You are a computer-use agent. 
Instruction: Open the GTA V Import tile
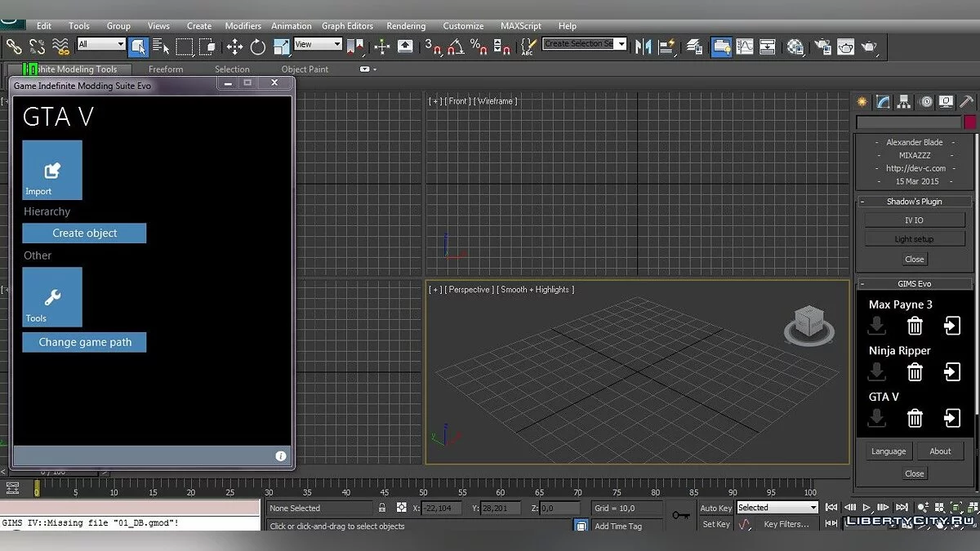(x=52, y=170)
